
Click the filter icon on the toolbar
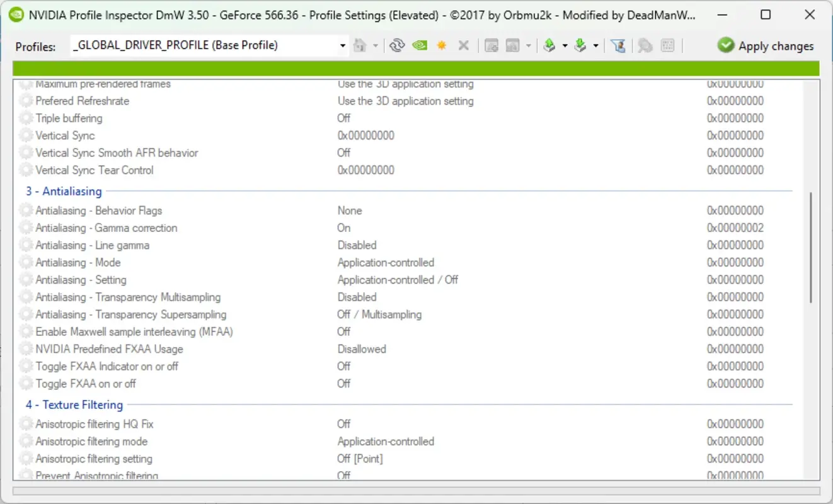pyautogui.click(x=618, y=45)
